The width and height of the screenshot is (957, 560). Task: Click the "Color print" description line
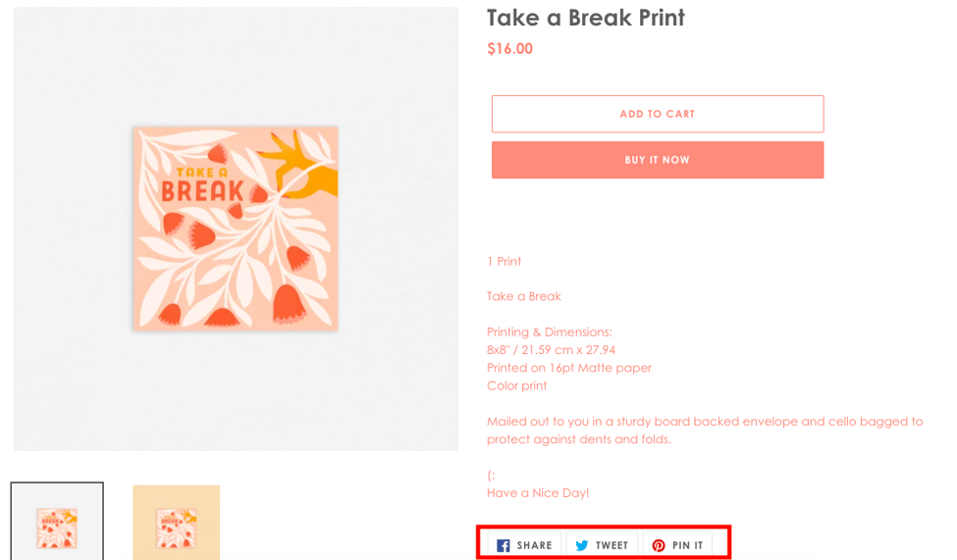tap(516, 385)
